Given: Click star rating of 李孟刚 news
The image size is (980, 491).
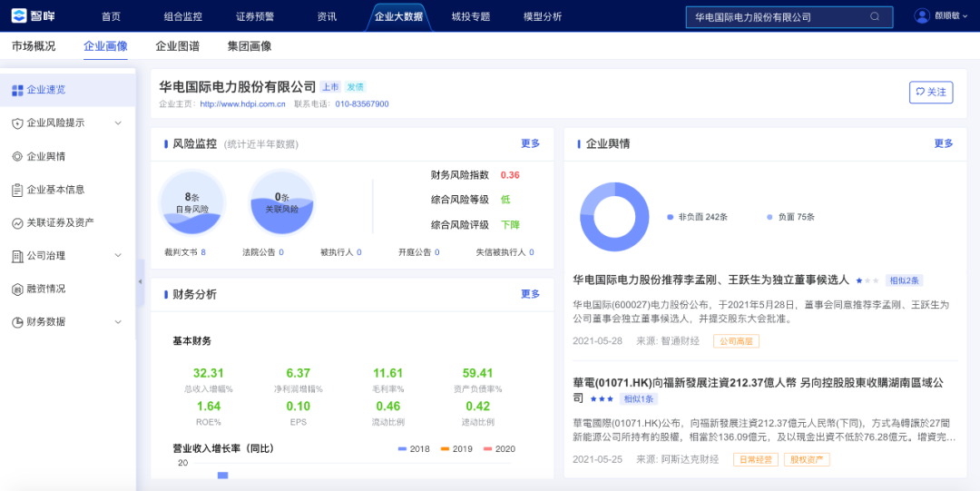Looking at the screenshot, I should tap(867, 280).
